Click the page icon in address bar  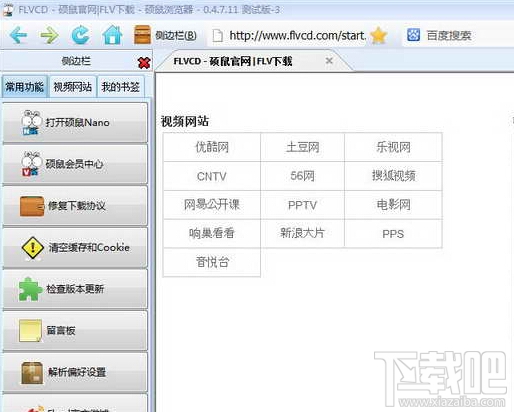click(x=218, y=36)
